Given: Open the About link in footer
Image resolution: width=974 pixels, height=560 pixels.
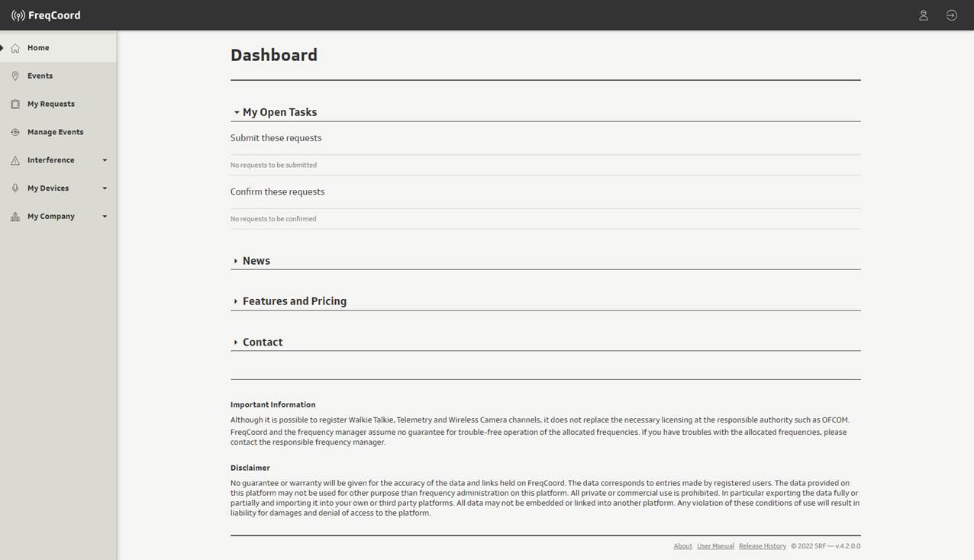Looking at the screenshot, I should tap(682, 546).
